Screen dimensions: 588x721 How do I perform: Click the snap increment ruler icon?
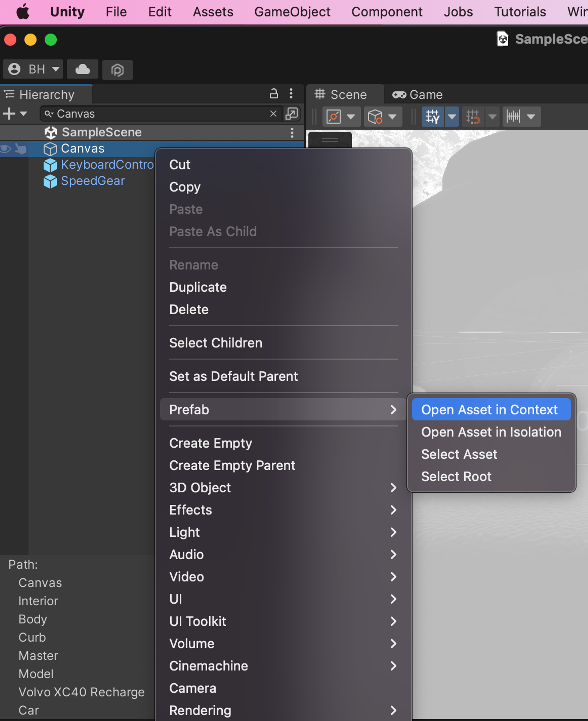(x=513, y=117)
